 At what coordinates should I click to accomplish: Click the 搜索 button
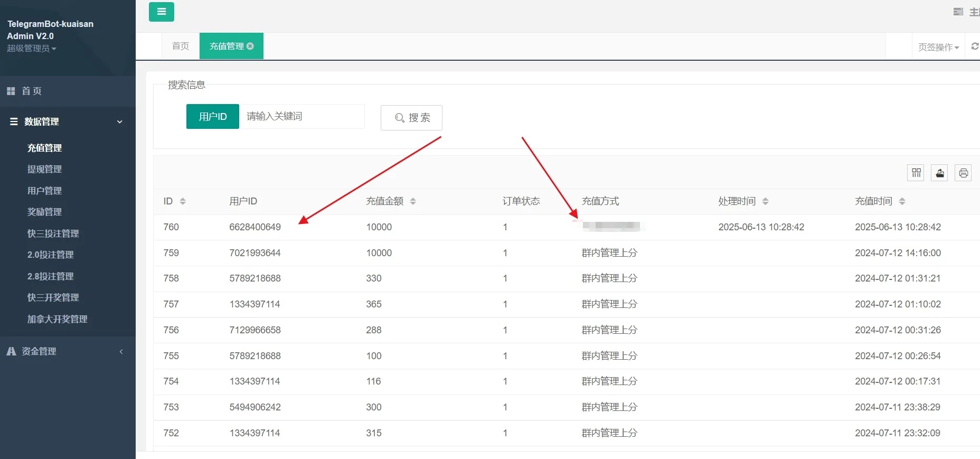click(411, 117)
